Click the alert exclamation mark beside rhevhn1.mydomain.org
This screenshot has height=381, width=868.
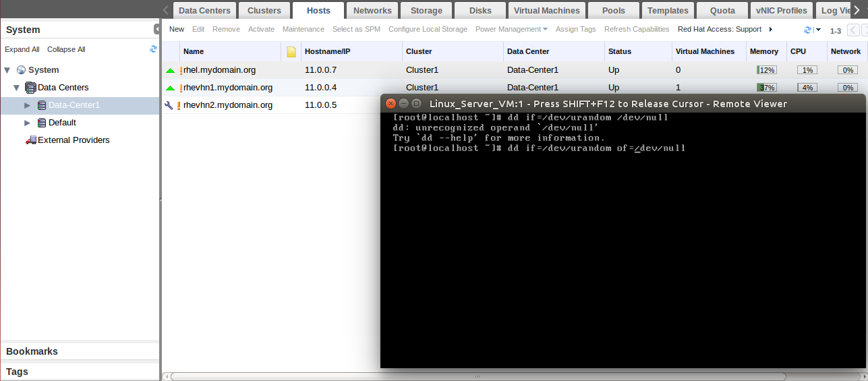180,88
